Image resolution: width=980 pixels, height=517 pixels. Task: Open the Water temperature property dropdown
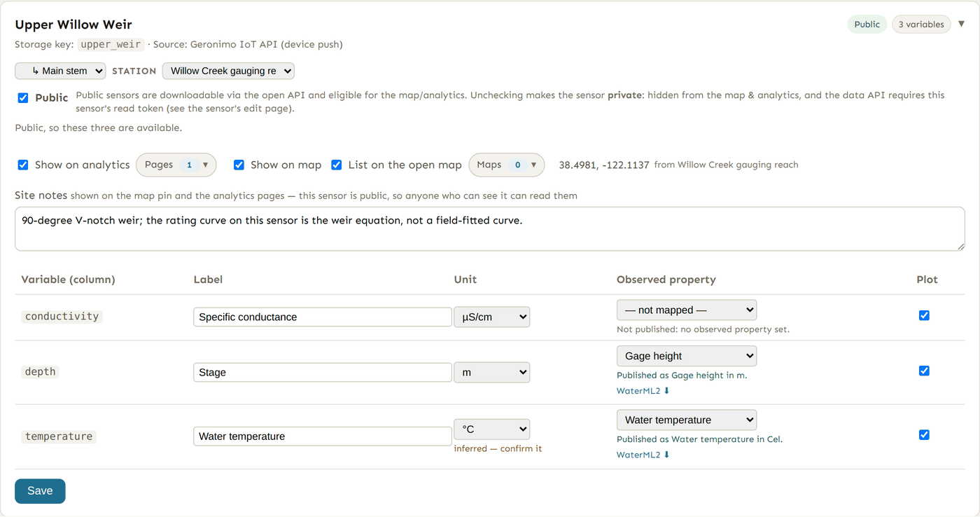pyautogui.click(x=687, y=420)
